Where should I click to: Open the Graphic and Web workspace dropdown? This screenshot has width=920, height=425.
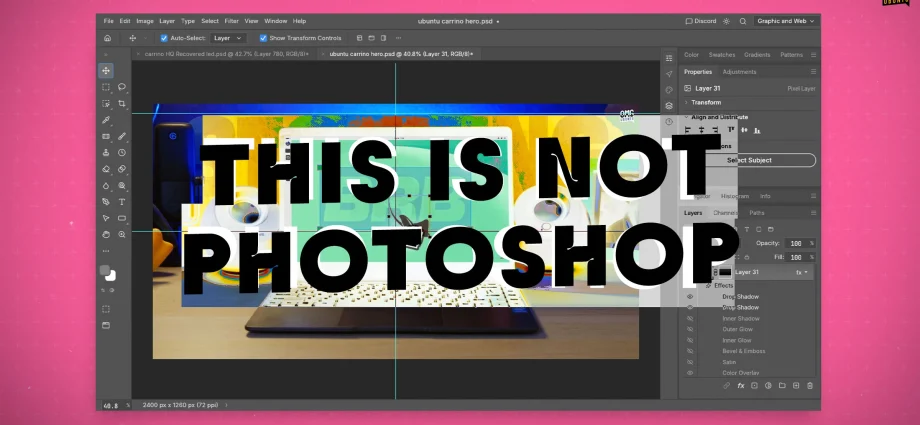(786, 21)
